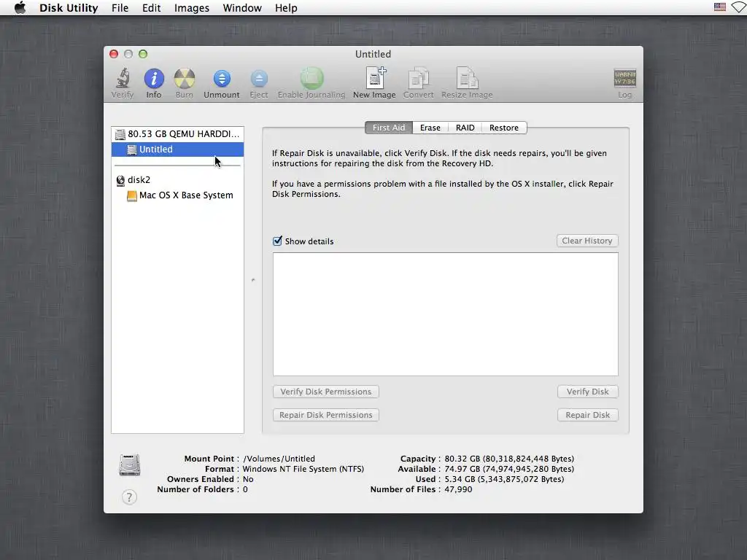Click the Available value 74.97 GB
The height and width of the screenshot is (560, 747).
click(509, 469)
